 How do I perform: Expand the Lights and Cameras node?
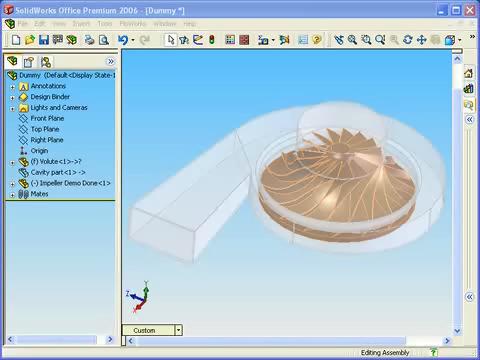(x=13, y=109)
